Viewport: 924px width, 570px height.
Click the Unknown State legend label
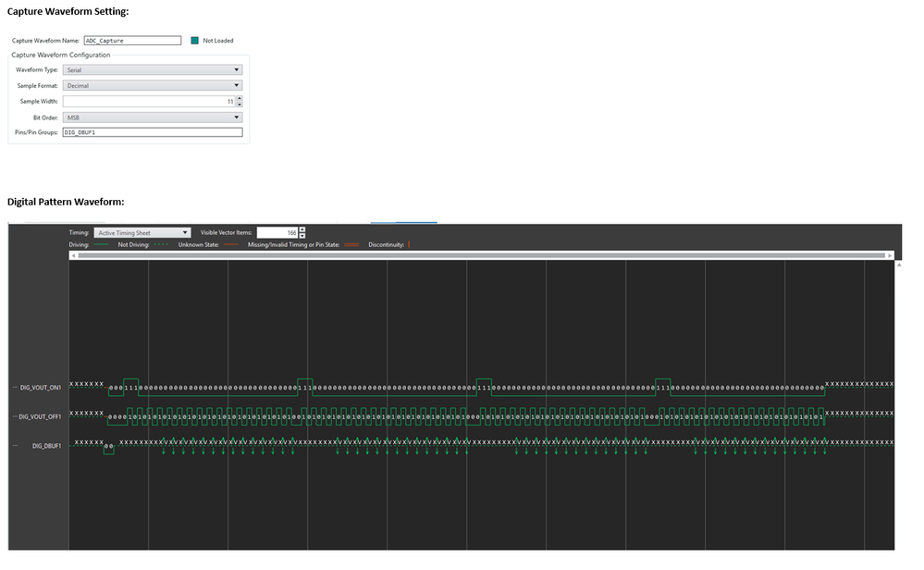point(199,244)
